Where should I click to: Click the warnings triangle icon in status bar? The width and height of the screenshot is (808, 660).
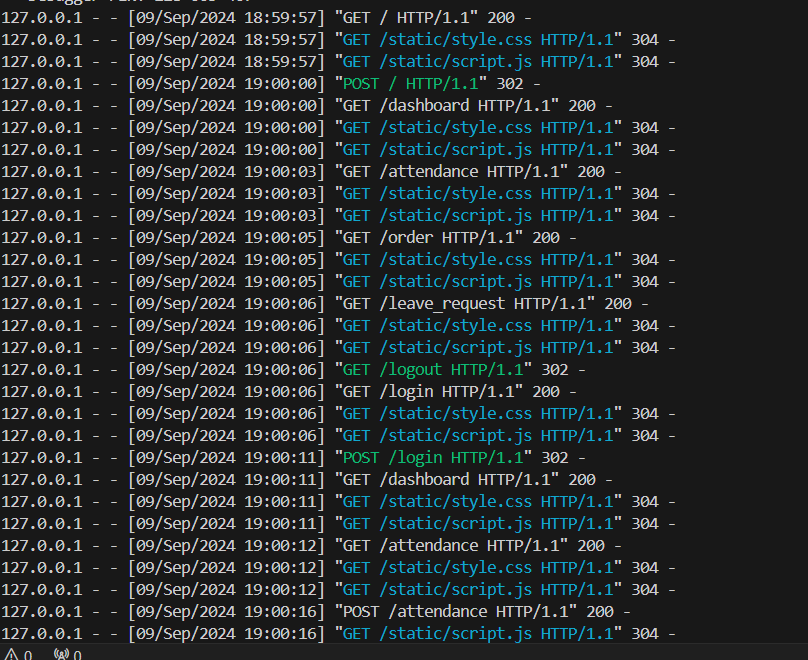(11, 655)
